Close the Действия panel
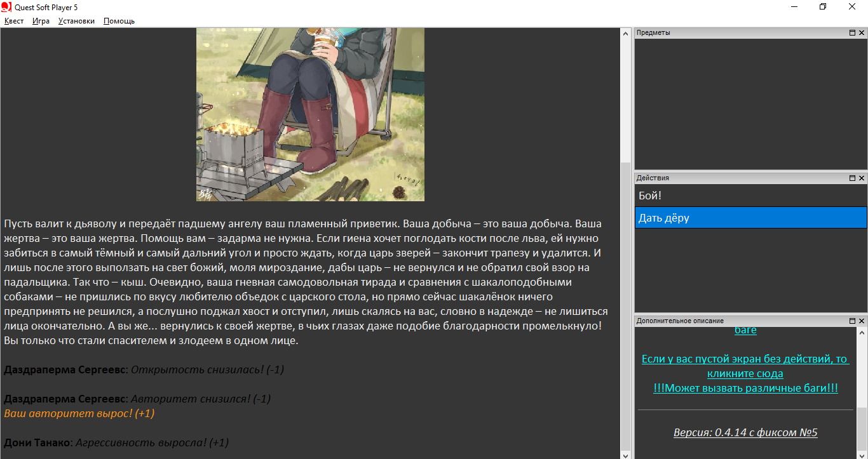 861,178
